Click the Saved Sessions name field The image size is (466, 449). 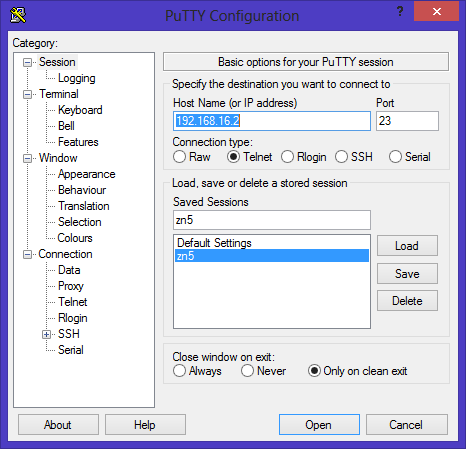272,220
